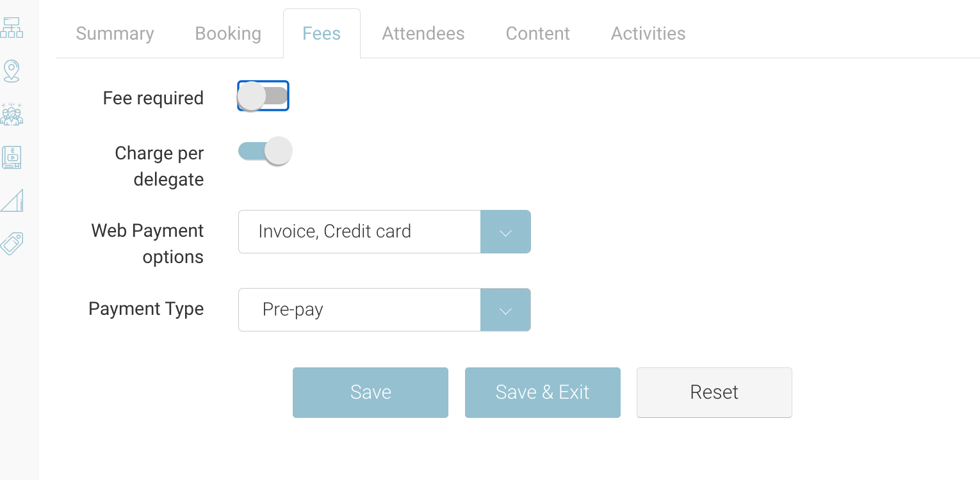The height and width of the screenshot is (480, 980).
Task: Expand the Web Payment options dropdown arrow
Action: pyautogui.click(x=505, y=232)
